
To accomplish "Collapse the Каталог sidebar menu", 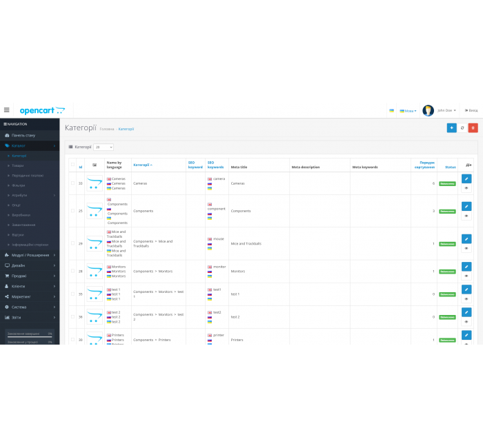I will click(30, 145).
